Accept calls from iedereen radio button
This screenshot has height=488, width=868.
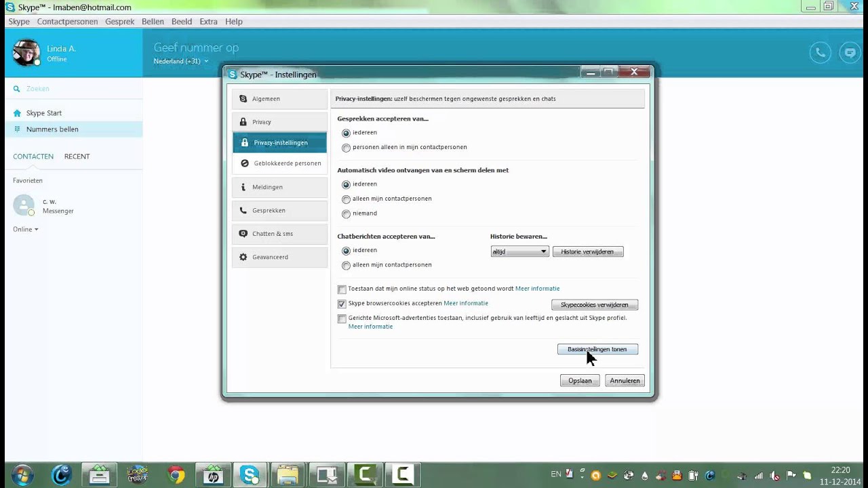pos(347,134)
